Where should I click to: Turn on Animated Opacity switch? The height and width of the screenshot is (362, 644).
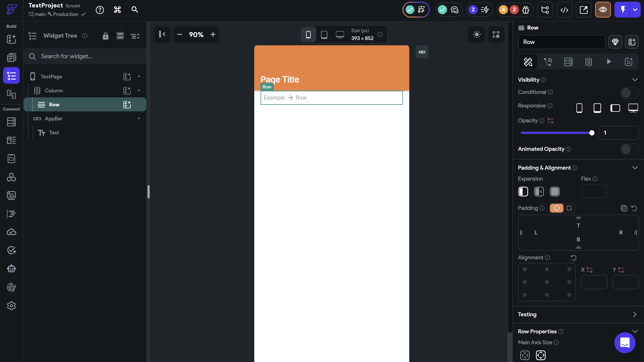click(x=629, y=149)
